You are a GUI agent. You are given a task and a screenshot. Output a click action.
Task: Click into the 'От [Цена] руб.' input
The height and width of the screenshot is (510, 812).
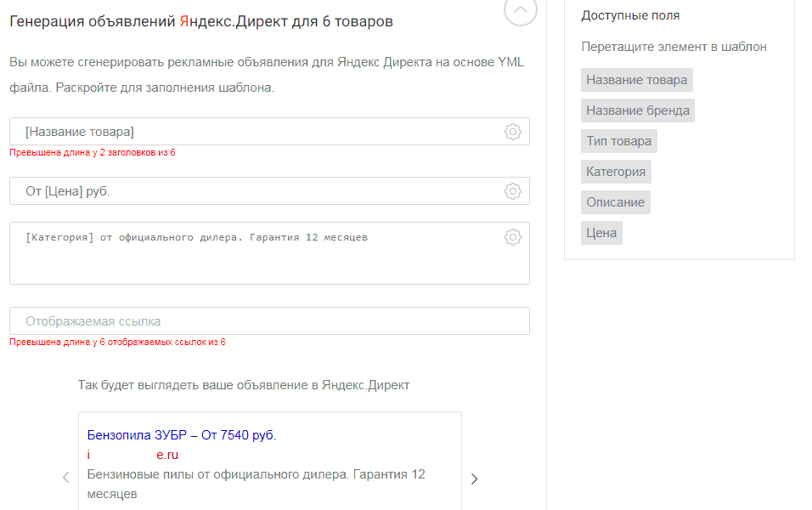point(255,191)
